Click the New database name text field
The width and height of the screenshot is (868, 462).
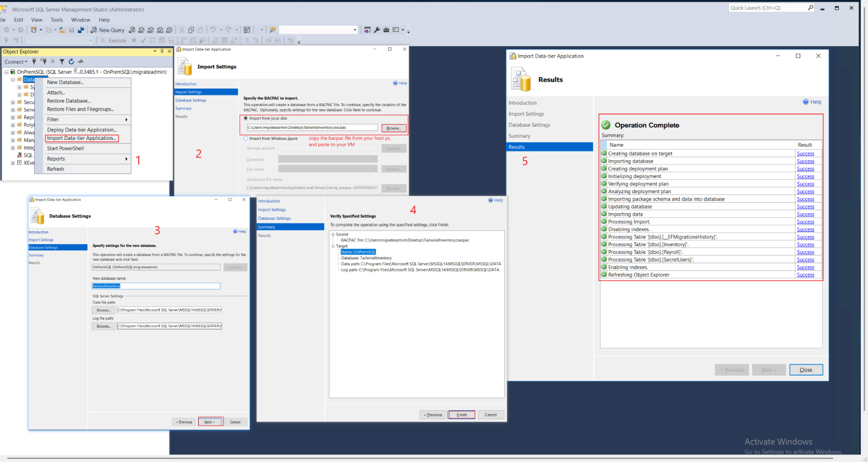pos(156,286)
